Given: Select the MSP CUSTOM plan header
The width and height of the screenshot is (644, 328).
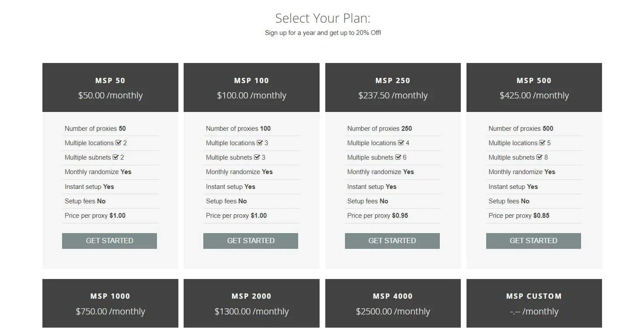Looking at the screenshot, I should [x=534, y=297].
